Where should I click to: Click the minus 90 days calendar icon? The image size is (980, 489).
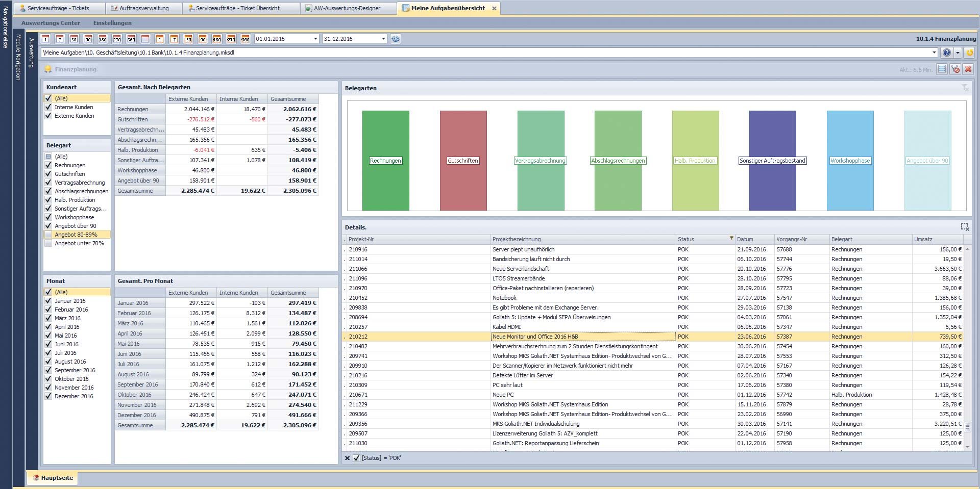coord(203,39)
